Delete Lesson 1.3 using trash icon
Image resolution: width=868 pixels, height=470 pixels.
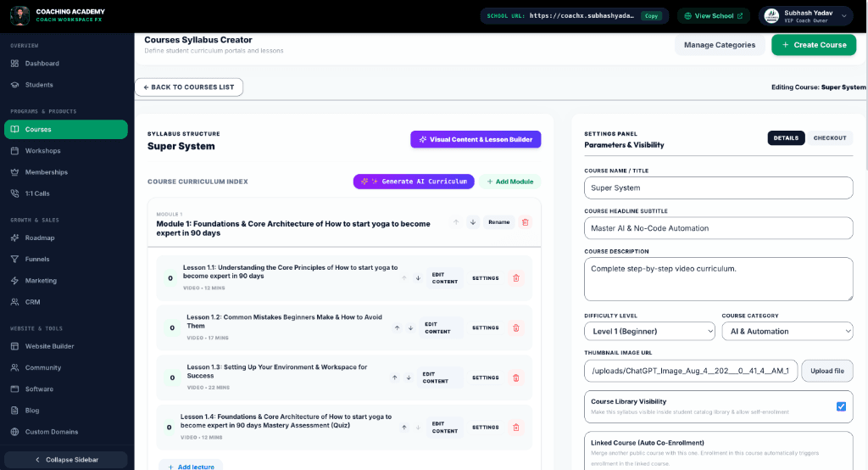(x=516, y=378)
